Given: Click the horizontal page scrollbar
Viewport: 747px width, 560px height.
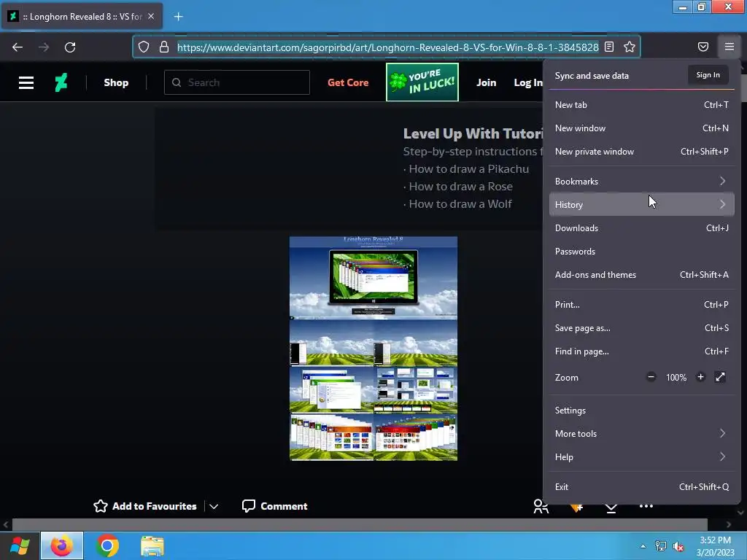Looking at the screenshot, I should tap(360, 525).
